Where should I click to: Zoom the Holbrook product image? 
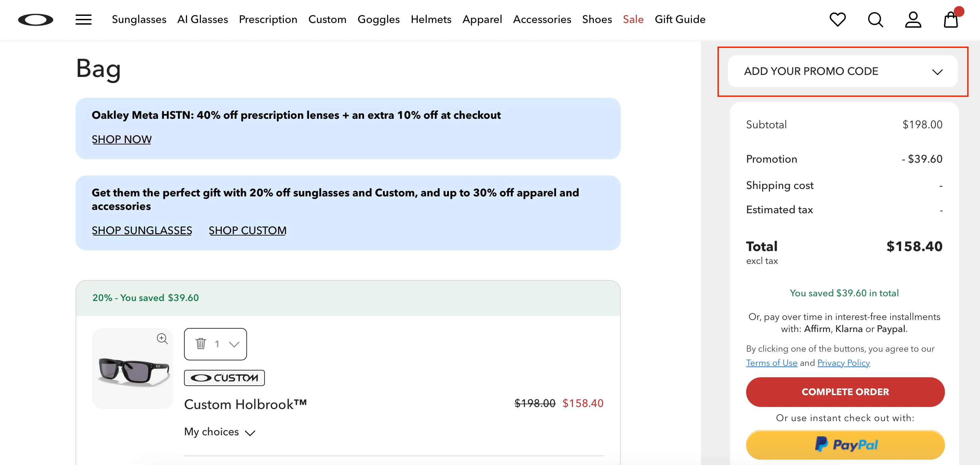(x=162, y=338)
